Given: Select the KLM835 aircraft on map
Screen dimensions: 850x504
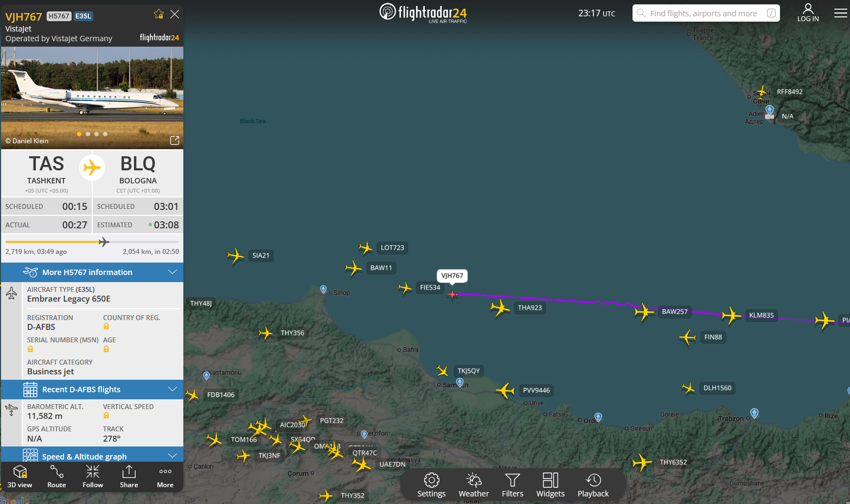Looking at the screenshot, I should (x=731, y=315).
